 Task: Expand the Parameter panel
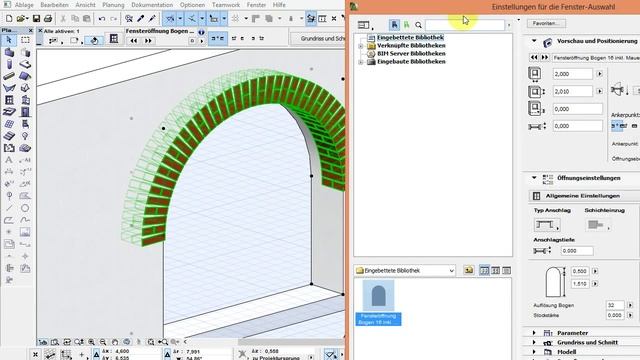[x=534, y=333]
